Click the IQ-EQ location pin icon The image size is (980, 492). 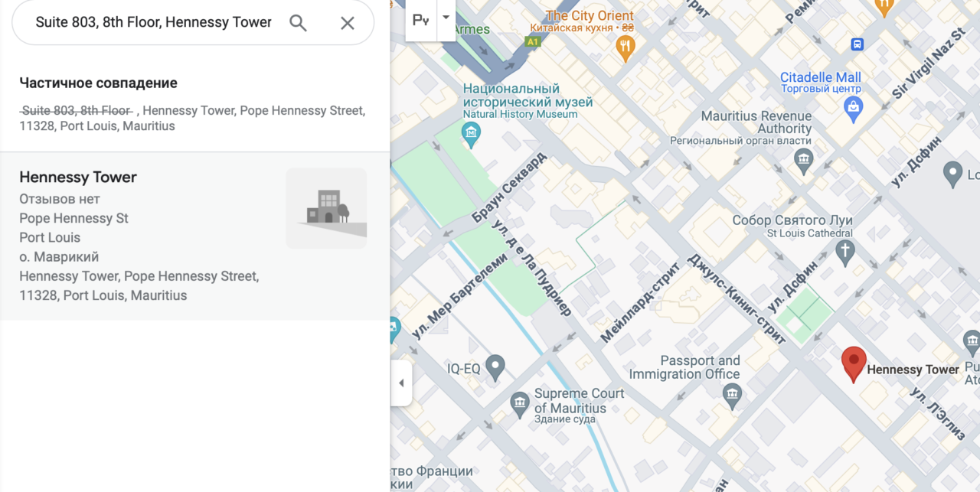tap(495, 368)
